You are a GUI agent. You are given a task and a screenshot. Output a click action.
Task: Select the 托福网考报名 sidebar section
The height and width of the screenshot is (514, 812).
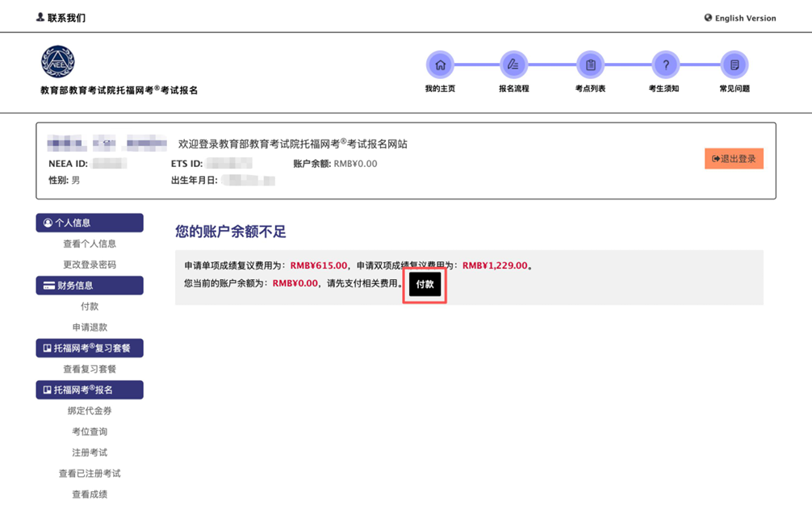click(x=90, y=390)
